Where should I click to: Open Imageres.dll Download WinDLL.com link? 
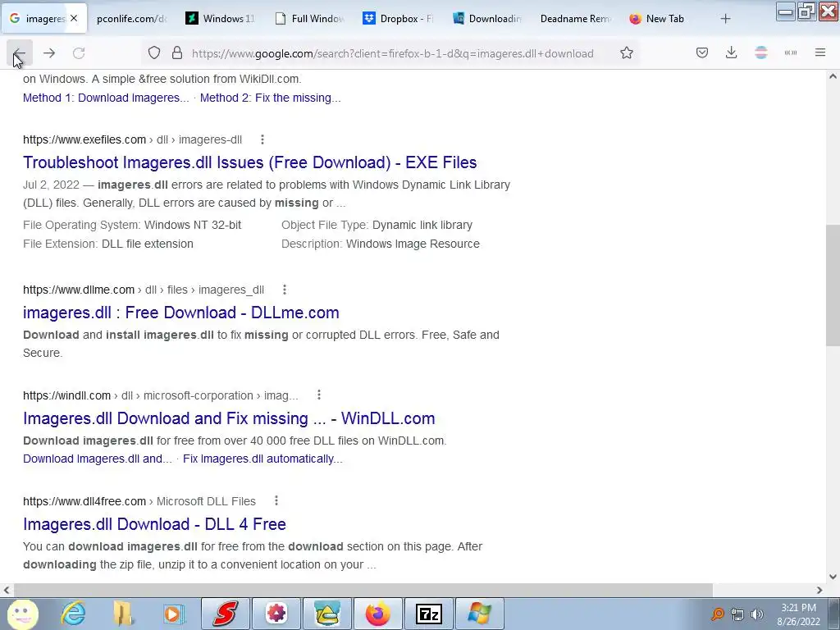tap(229, 418)
